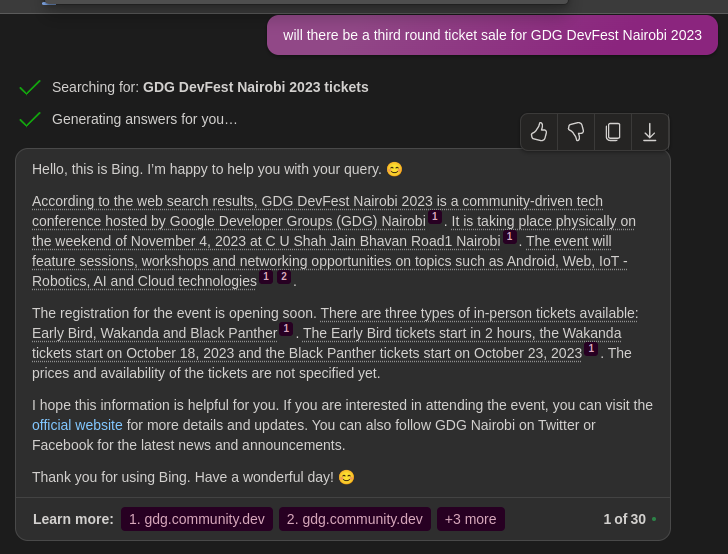The image size is (728, 554).
Task: Export the answer using the download icon
Action: 650,132
